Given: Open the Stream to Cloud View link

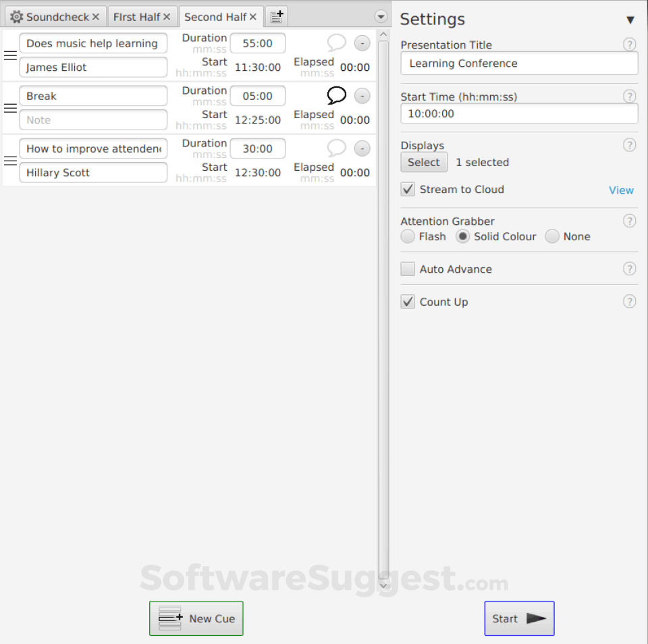Looking at the screenshot, I should 621,190.
